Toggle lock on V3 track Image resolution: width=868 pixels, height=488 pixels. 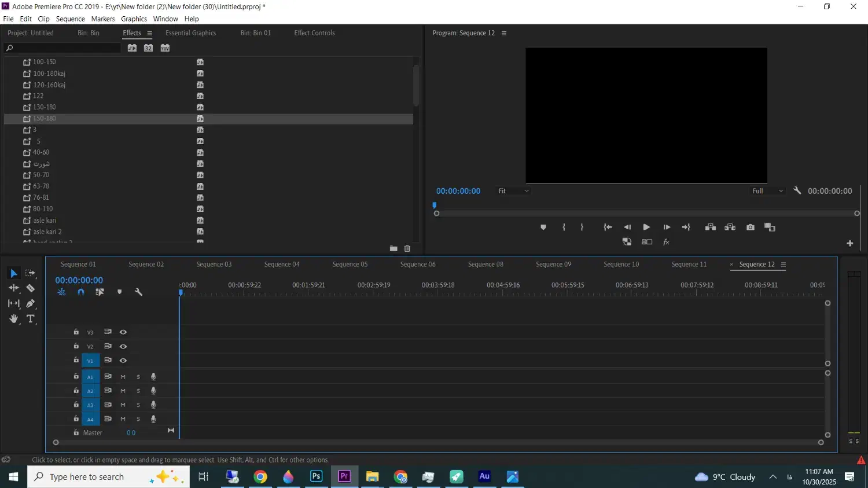(76, 332)
